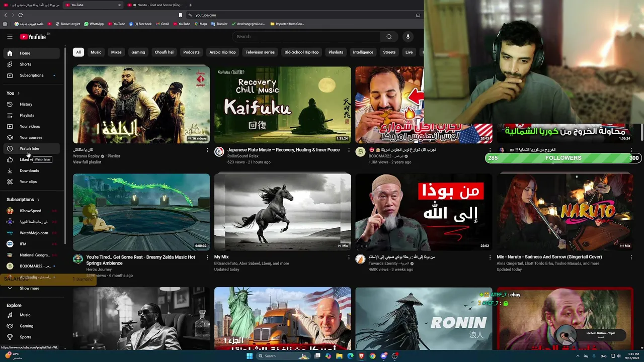Select the Gaming filter chip
The height and width of the screenshot is (362, 644).
point(138,52)
